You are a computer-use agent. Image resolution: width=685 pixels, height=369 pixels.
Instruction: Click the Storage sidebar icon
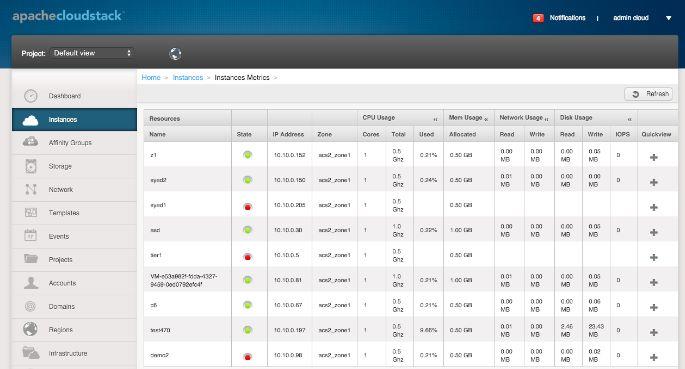(x=31, y=166)
